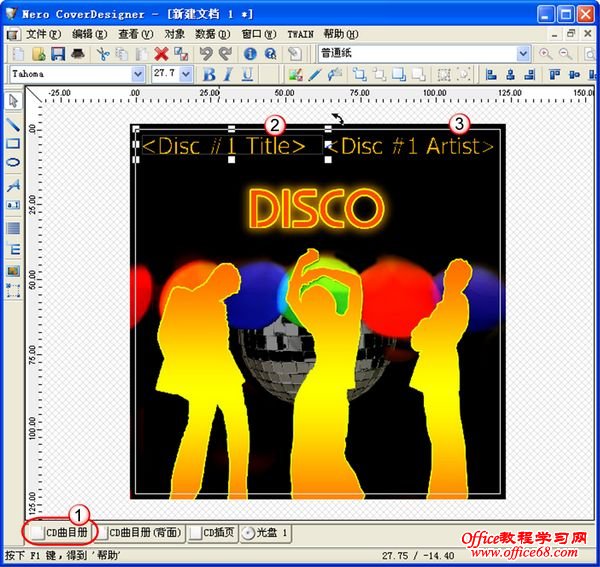
Task: Select the arrow selection tool
Action: pos(13,100)
